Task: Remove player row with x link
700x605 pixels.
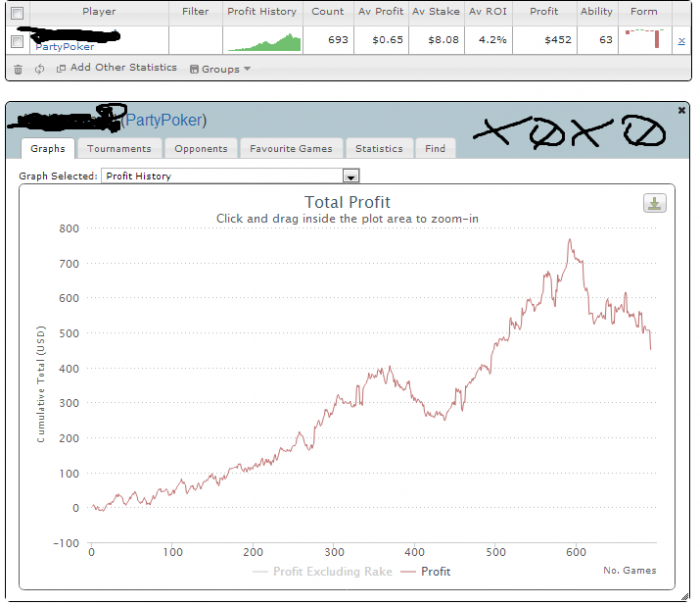Action: [681, 41]
